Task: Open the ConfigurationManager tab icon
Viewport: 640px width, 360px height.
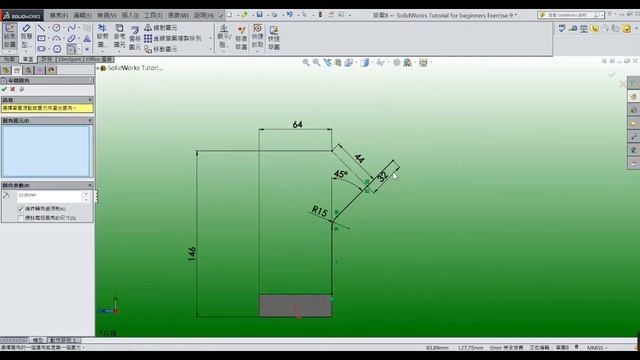Action: click(x=28, y=70)
